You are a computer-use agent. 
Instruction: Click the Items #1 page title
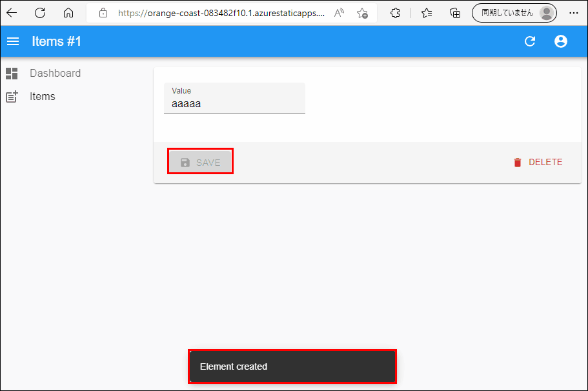click(56, 41)
